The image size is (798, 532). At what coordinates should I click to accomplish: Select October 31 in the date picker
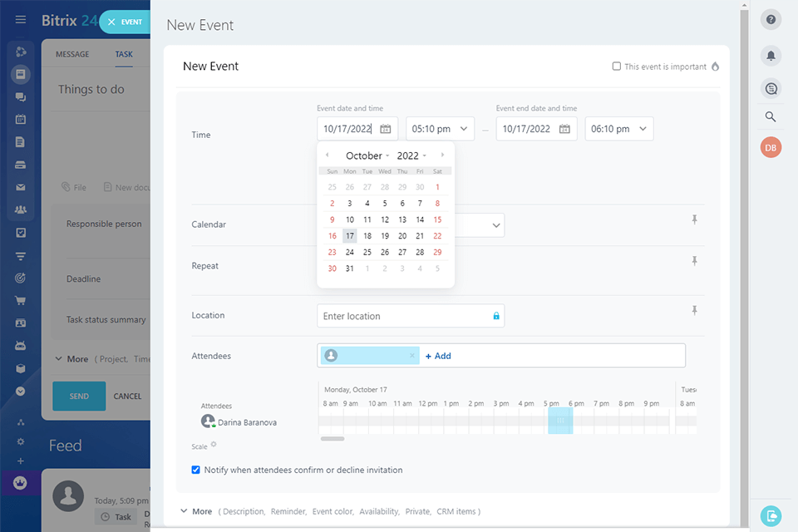[350, 268]
